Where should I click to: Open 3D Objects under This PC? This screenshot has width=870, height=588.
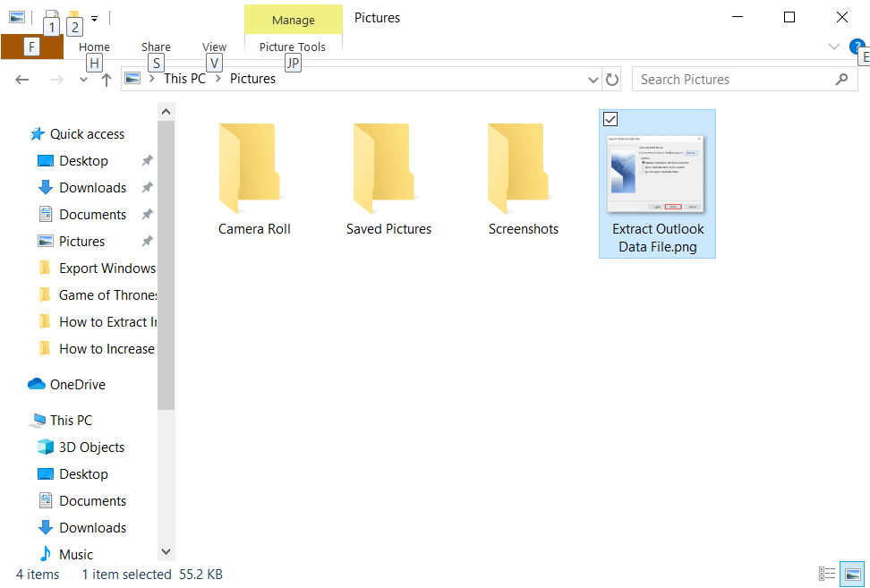pos(81,447)
